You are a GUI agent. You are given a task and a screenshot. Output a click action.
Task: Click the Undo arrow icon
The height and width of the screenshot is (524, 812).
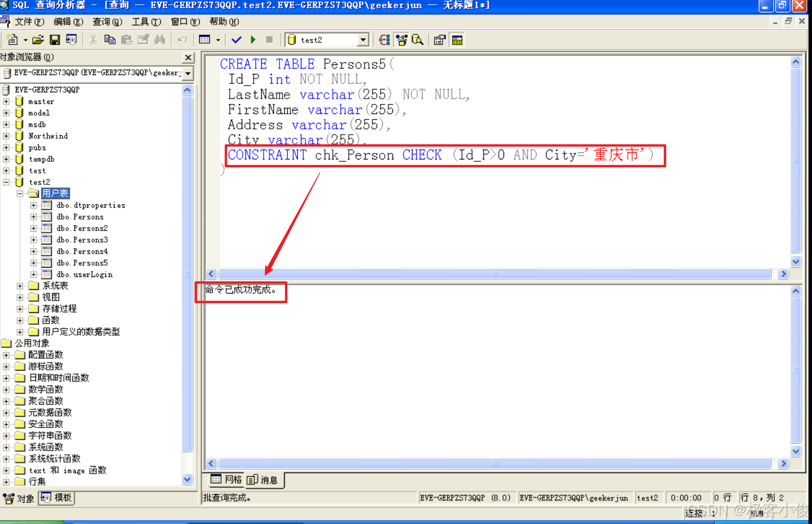point(183,40)
